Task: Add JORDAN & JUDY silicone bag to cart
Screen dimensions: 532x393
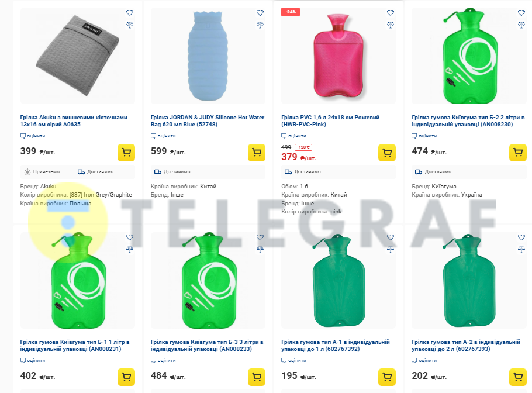Action: pyautogui.click(x=257, y=153)
